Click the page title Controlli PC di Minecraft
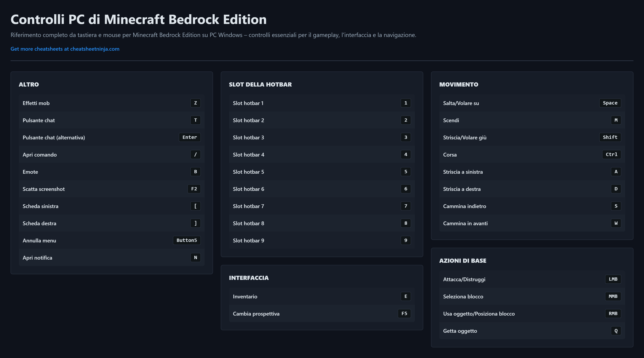 (138, 19)
